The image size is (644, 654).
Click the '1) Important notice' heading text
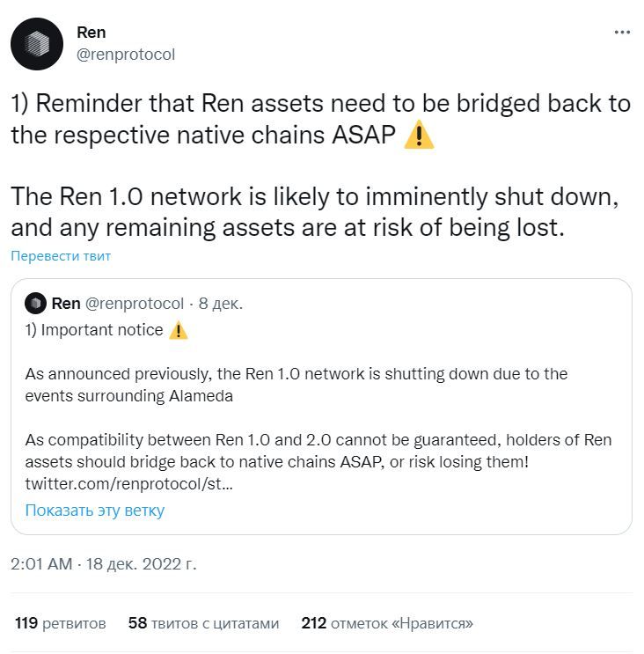click(94, 331)
